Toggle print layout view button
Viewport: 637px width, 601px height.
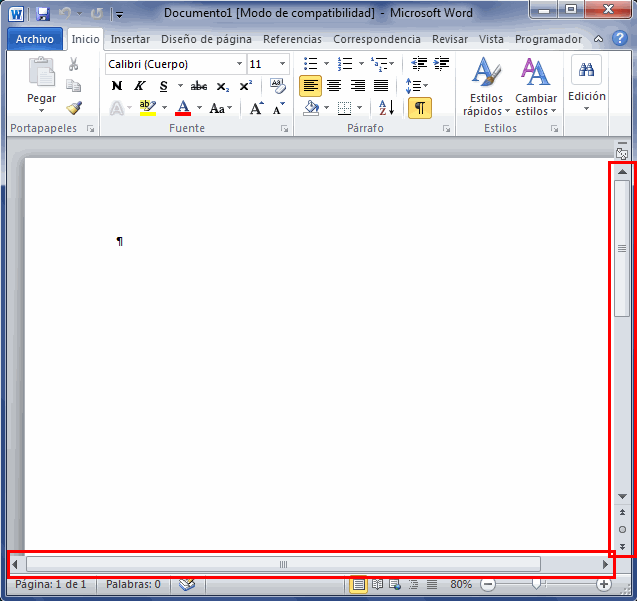click(x=358, y=584)
